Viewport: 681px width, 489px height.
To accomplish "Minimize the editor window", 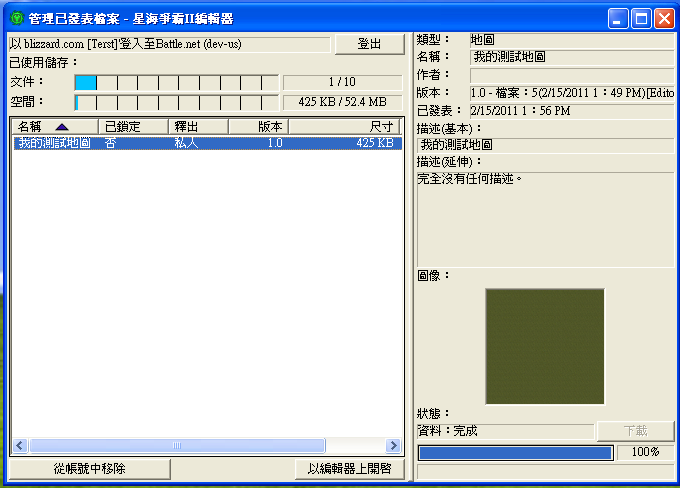I will pos(618,19).
